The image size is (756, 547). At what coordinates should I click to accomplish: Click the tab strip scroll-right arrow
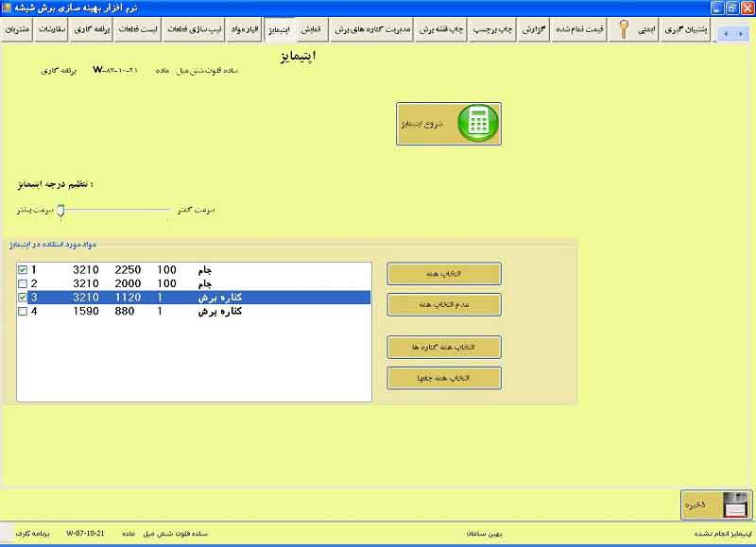pos(741,34)
